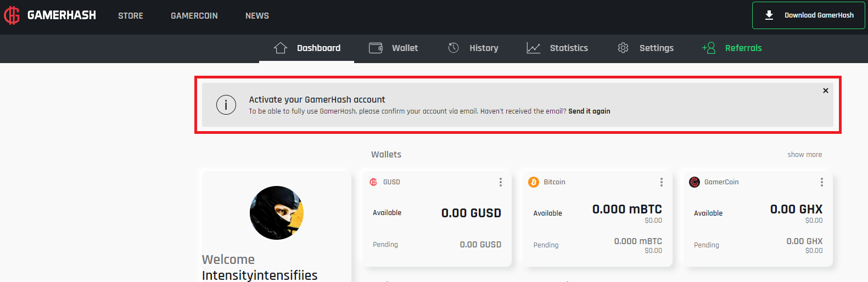Click the Bitcoin coin icon
Screen dimensions: 868x282
[x=534, y=182]
